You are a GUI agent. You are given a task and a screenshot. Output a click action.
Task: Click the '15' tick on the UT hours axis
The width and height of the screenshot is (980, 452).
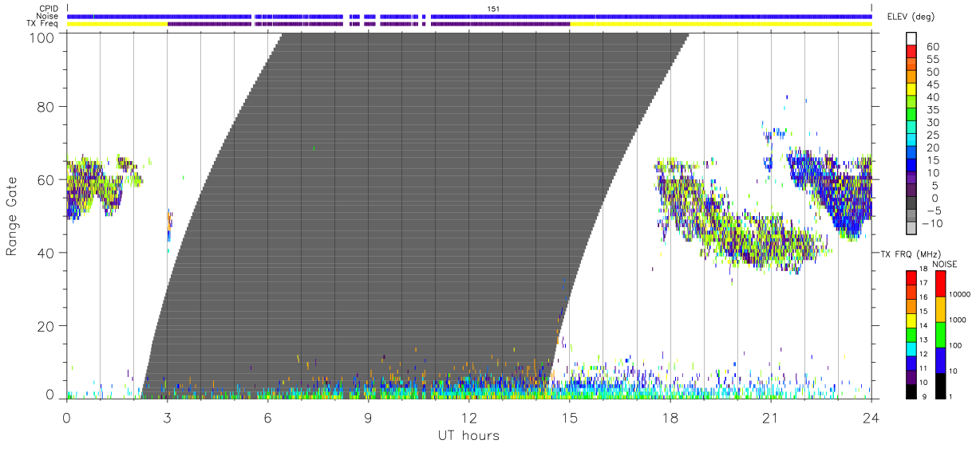[570, 417]
